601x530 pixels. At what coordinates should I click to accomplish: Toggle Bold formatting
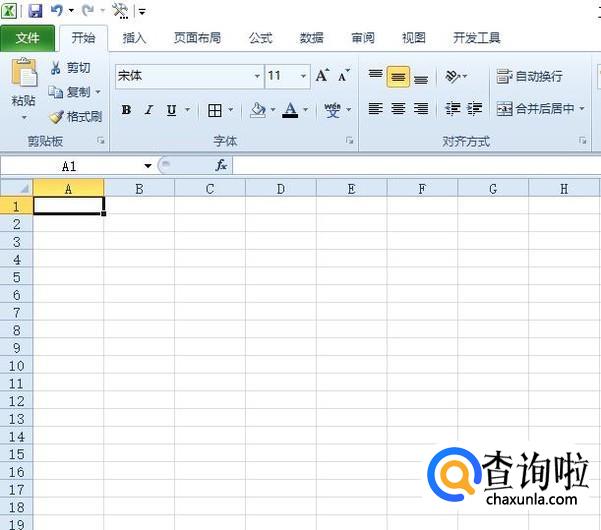(126, 110)
